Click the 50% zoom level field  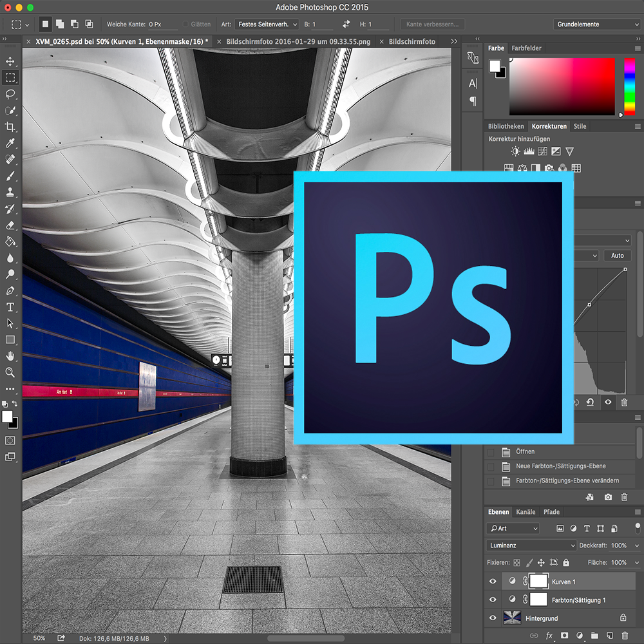[x=39, y=638]
